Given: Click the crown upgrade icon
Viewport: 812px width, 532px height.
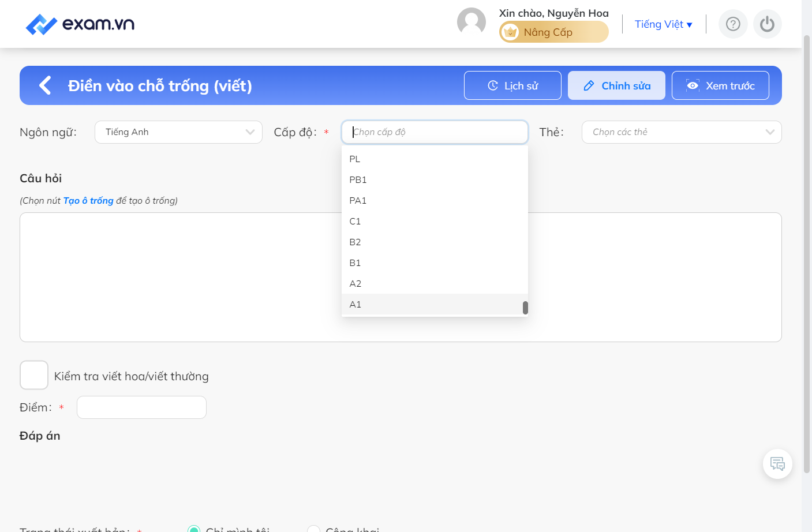Looking at the screenshot, I should click(510, 32).
